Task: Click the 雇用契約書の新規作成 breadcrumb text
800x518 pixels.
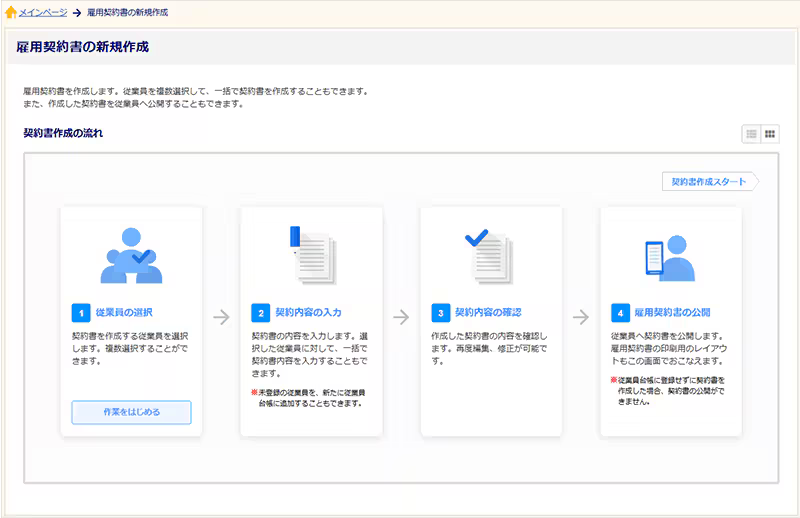Action: click(x=127, y=12)
